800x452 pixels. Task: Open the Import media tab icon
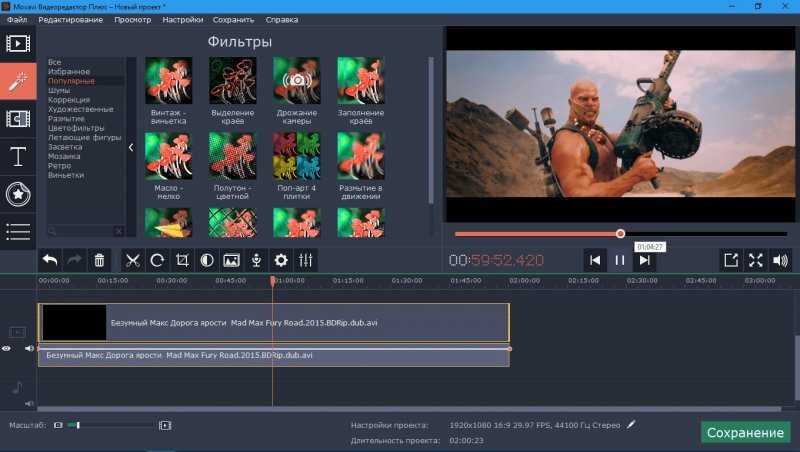point(18,44)
